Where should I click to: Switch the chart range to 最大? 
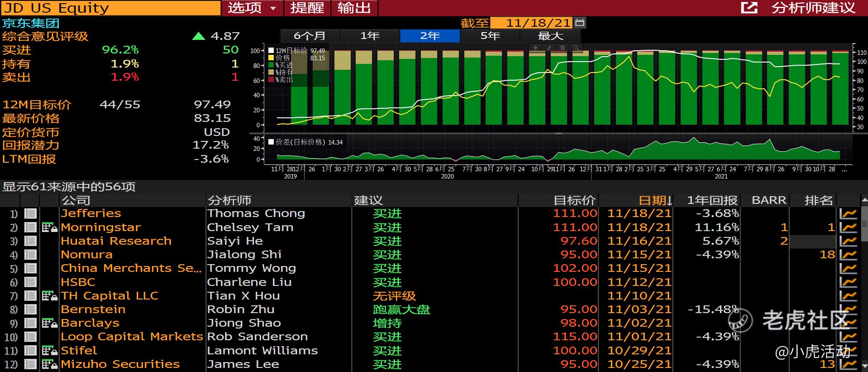click(x=550, y=36)
